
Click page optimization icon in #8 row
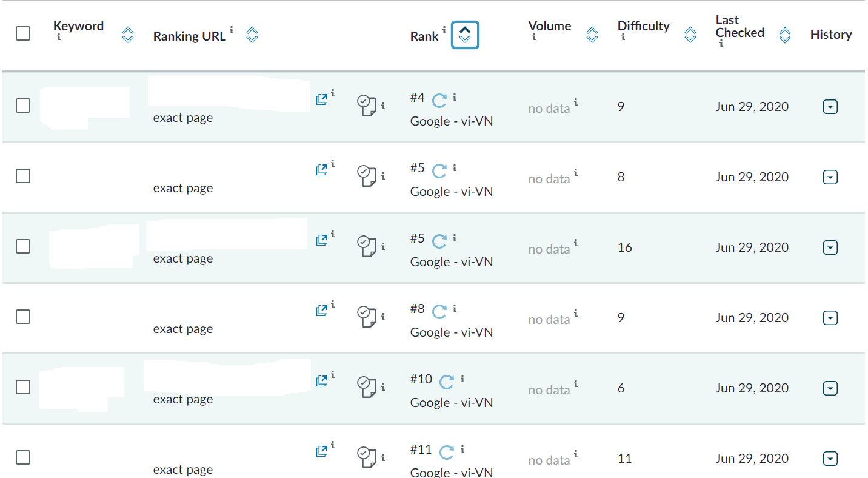click(x=366, y=316)
